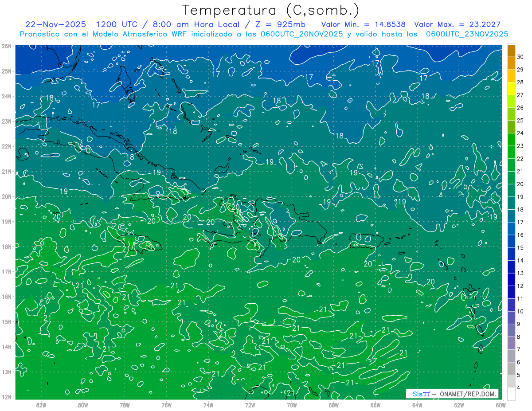This screenshot has height=411, width=532.
Task: Select the 'Z = 925mb' level text
Action: click(x=281, y=24)
